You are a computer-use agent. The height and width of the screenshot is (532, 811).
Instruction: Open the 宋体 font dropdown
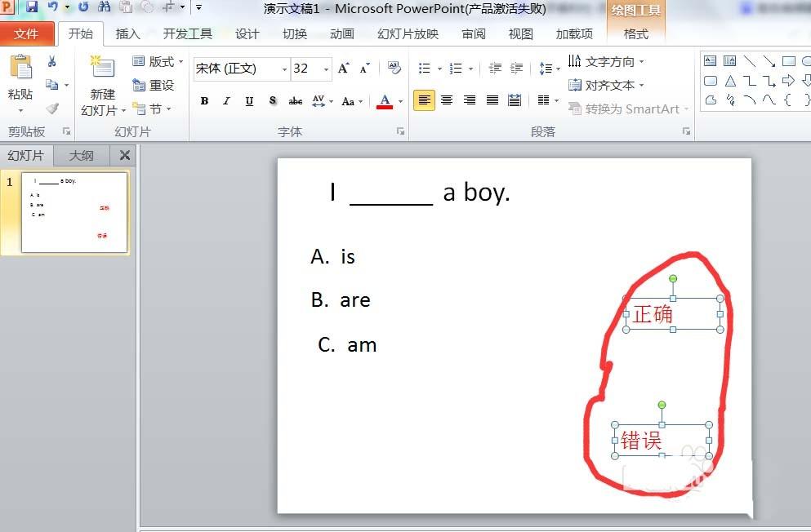(x=284, y=69)
